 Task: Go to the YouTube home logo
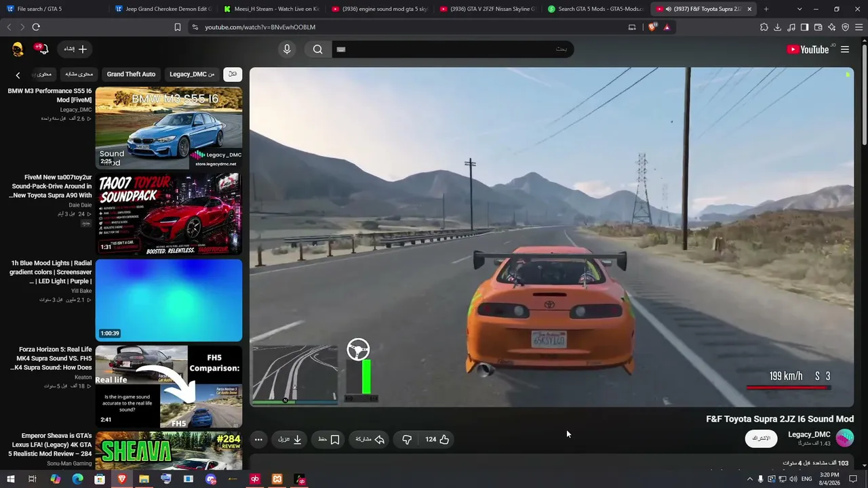click(x=808, y=49)
